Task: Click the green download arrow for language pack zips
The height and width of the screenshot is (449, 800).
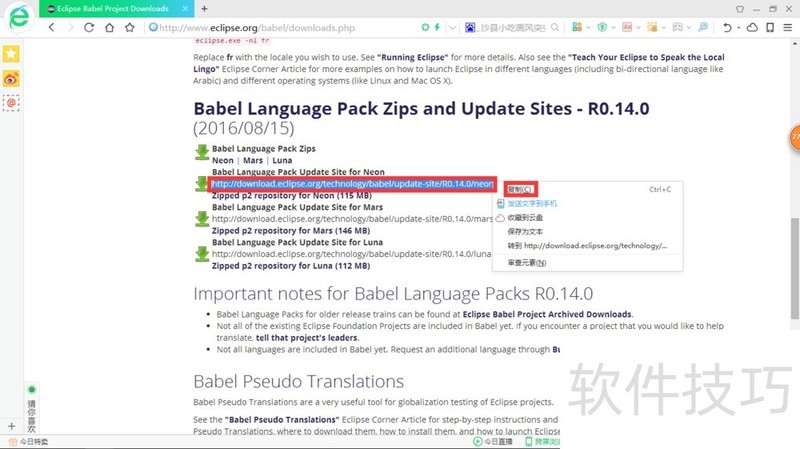Action: pos(202,152)
